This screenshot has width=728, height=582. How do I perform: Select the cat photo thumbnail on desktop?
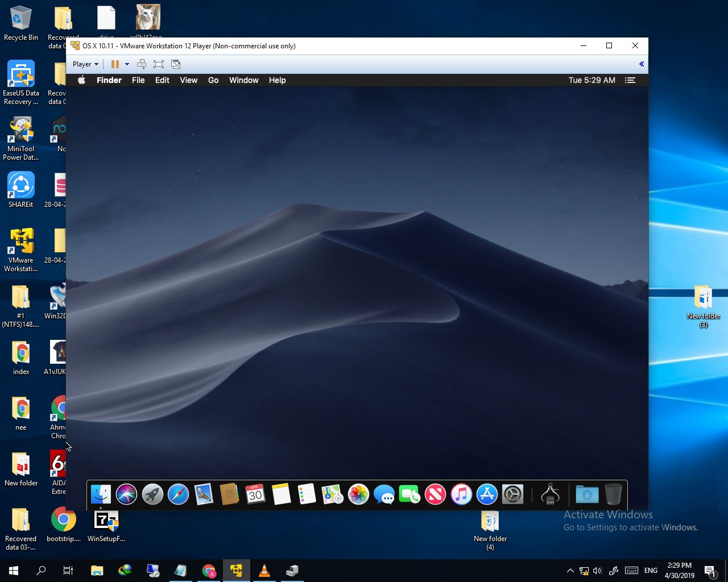(x=148, y=17)
